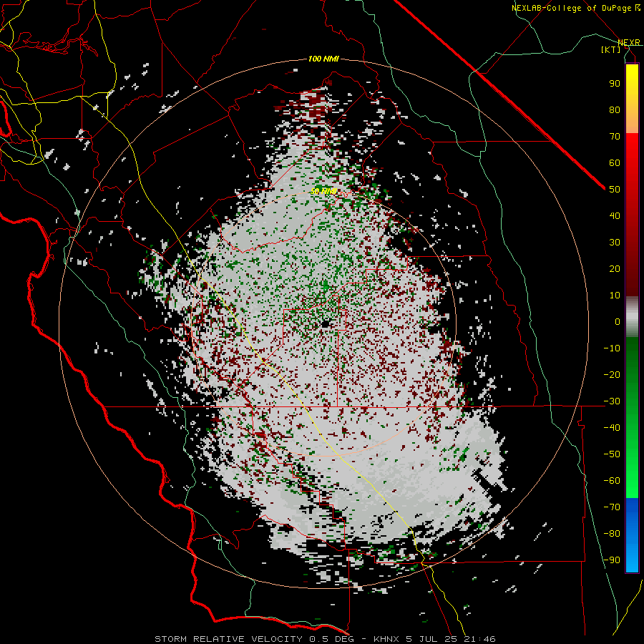Select the -70 value on velocity scale

[612, 507]
